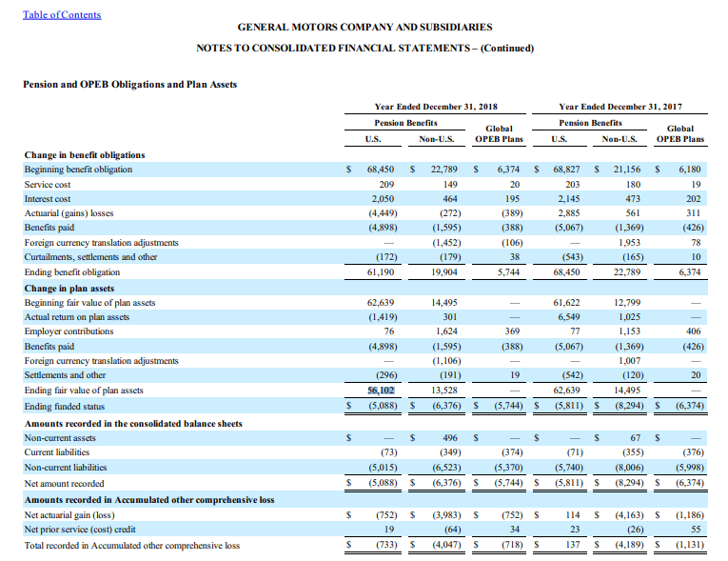The image size is (728, 561).
Task: Click 'Settlements and other' row label
Action: click(x=65, y=375)
